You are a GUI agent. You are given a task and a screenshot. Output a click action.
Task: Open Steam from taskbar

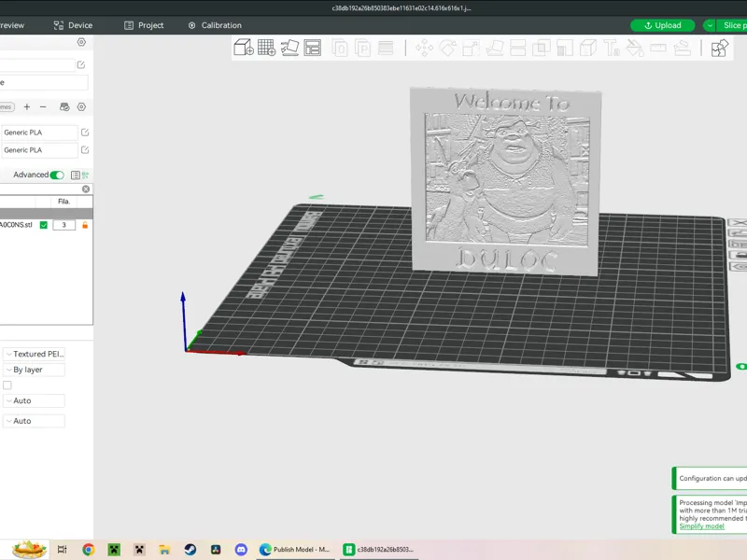(190, 550)
